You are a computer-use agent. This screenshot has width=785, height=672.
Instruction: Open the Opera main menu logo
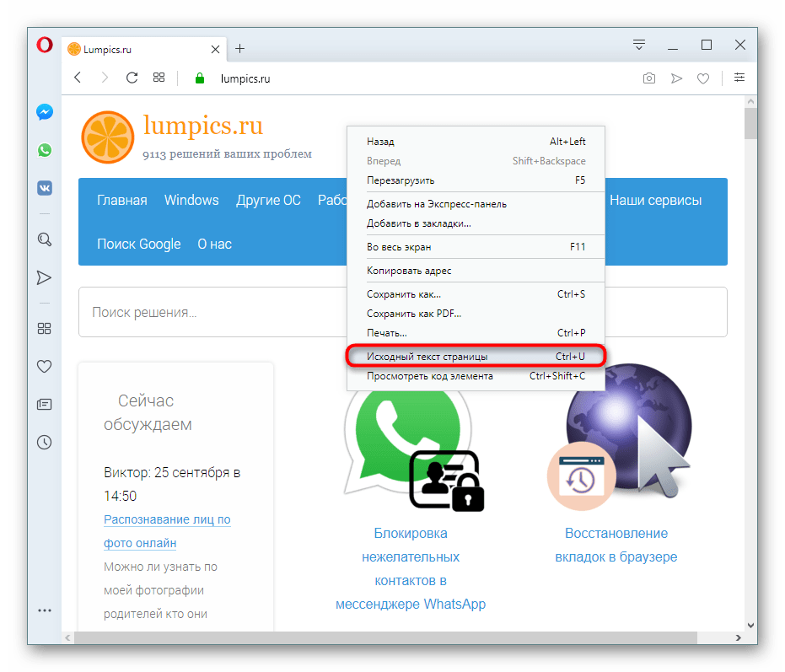45,45
